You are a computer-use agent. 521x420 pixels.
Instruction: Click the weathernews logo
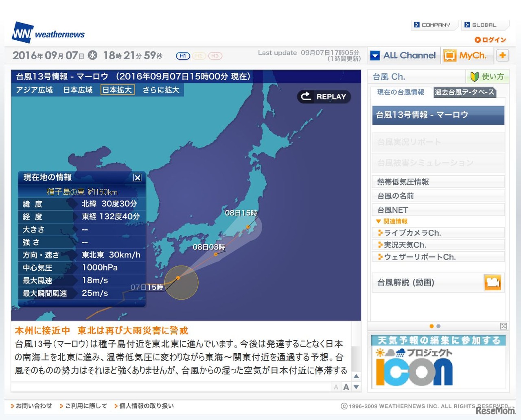tap(48, 32)
